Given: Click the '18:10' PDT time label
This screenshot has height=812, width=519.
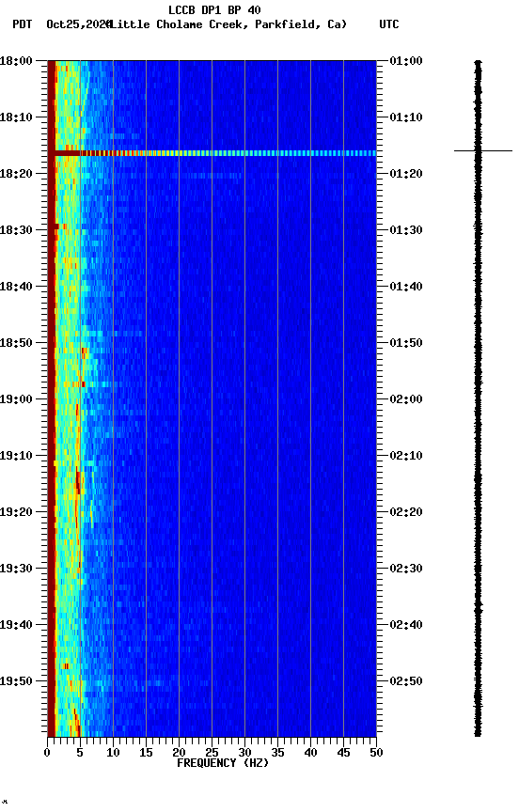Looking at the screenshot, I should (x=16, y=117).
